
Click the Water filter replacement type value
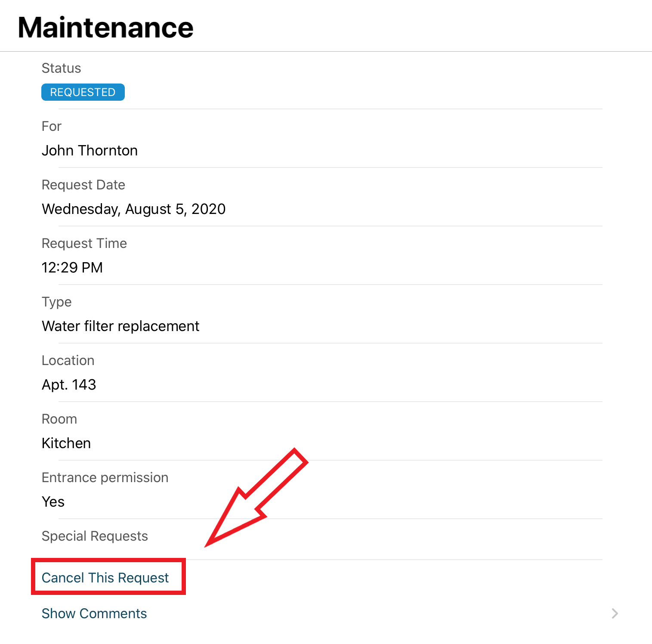(121, 326)
